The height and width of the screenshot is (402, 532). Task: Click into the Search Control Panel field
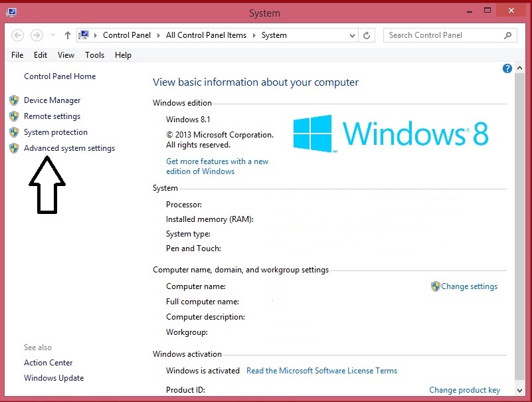pos(450,35)
